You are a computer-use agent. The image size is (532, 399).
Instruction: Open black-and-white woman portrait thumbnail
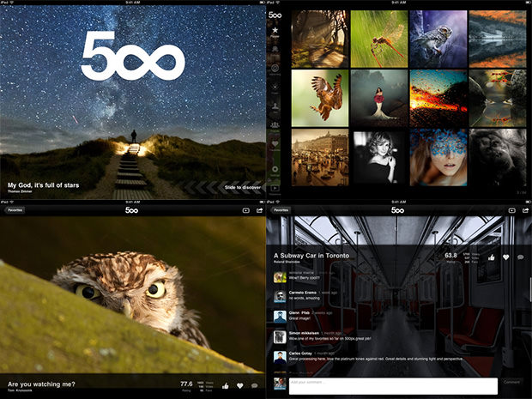click(x=379, y=157)
